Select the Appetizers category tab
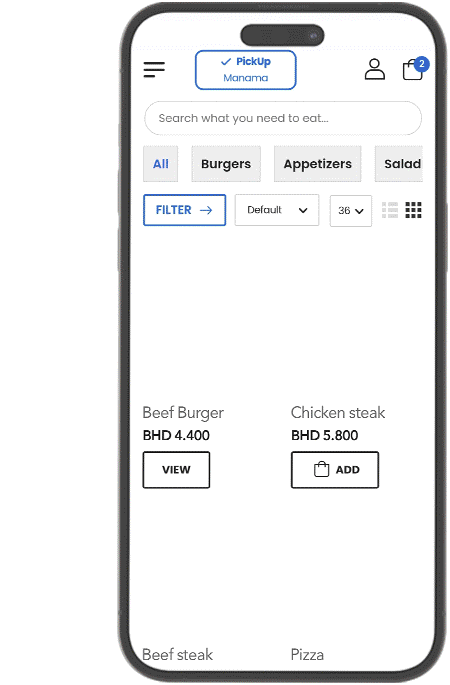The image size is (450, 685). point(318,164)
